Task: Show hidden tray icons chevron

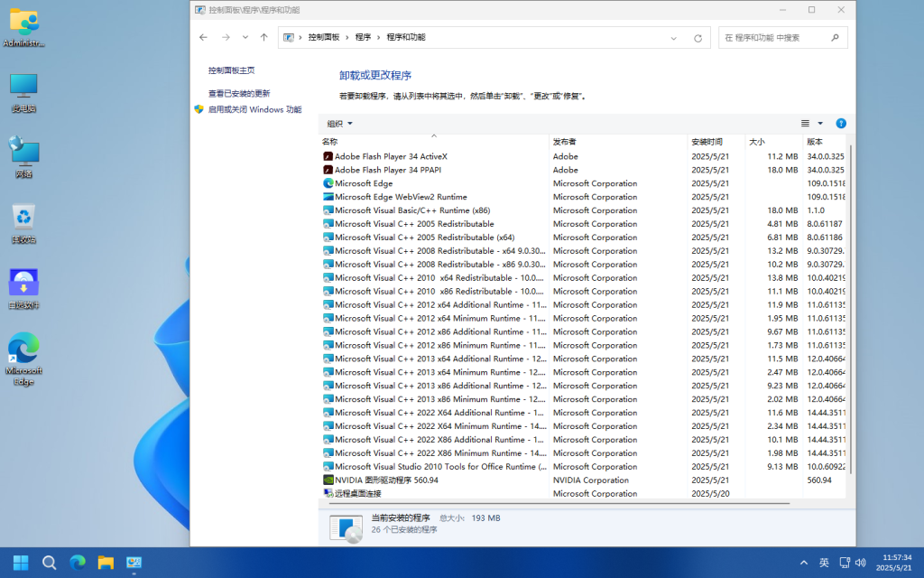Action: (x=804, y=563)
